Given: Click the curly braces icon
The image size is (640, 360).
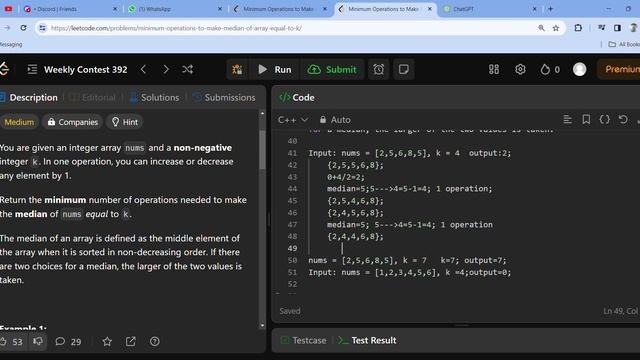Looking at the screenshot, I should pyautogui.click(x=604, y=119).
